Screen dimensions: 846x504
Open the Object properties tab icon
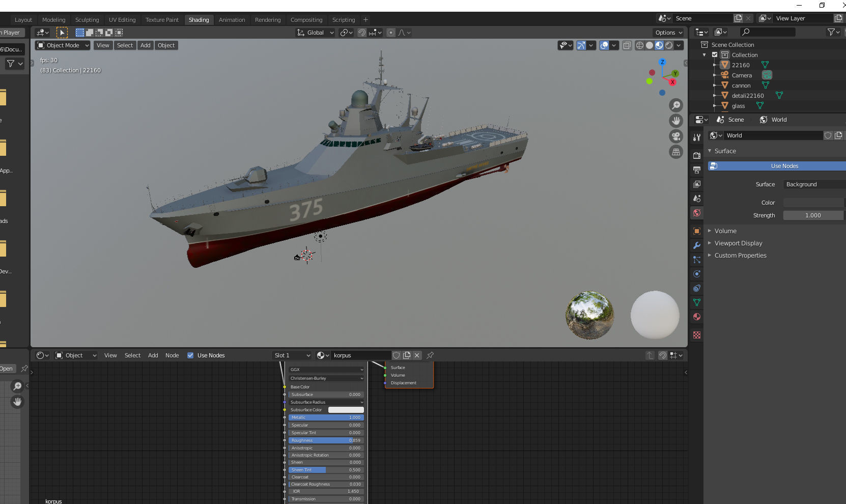click(697, 231)
